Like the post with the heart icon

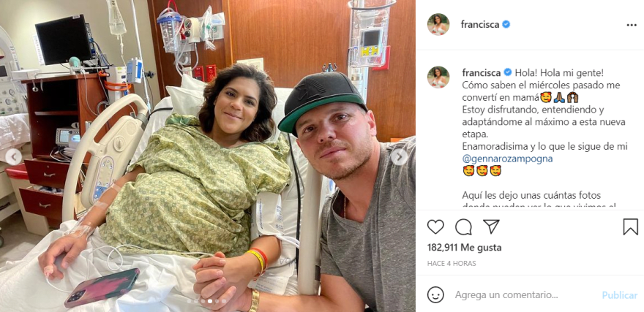pyautogui.click(x=435, y=227)
